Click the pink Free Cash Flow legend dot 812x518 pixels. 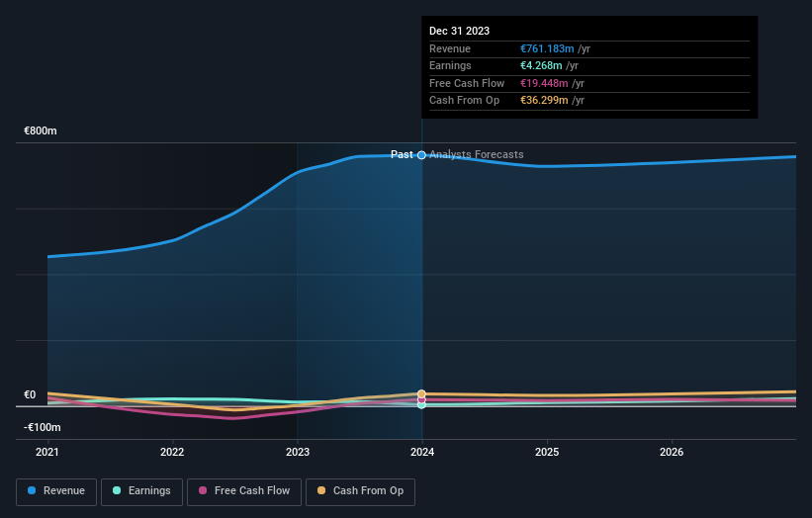(203, 490)
